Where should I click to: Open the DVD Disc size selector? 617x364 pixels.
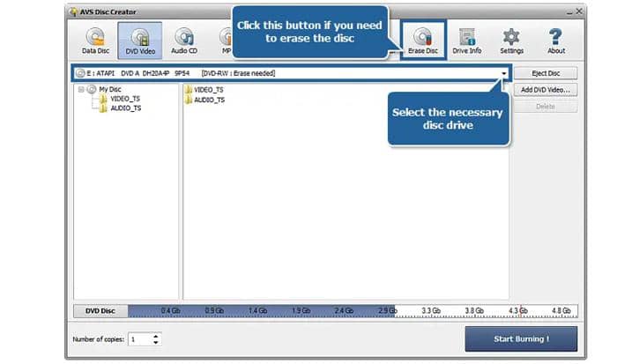pyautogui.click(x=100, y=311)
